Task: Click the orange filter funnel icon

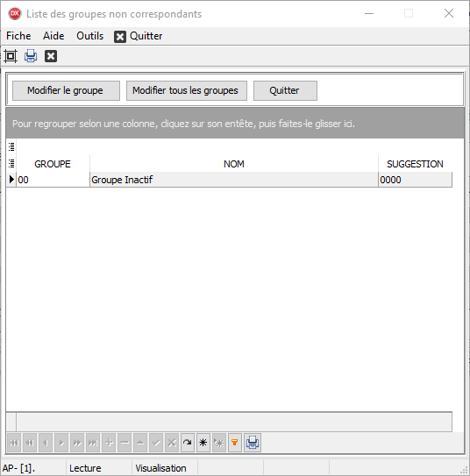Action: click(234, 443)
